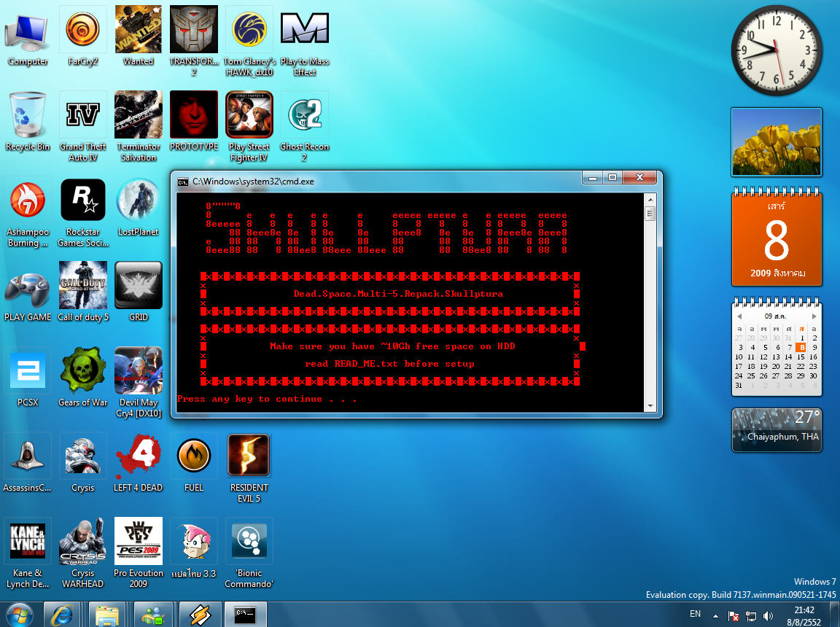The image size is (840, 627).
Task: Open the PCSX emulator icon
Action: coord(27,377)
